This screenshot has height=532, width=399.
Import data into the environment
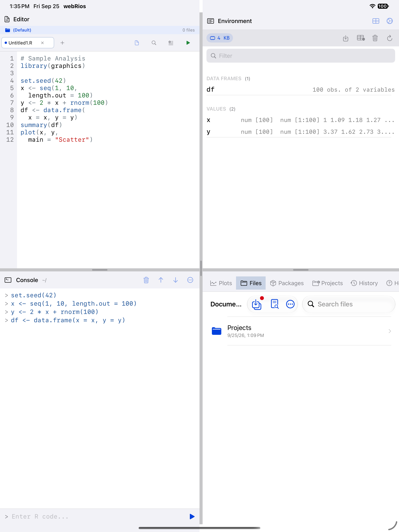click(346, 38)
